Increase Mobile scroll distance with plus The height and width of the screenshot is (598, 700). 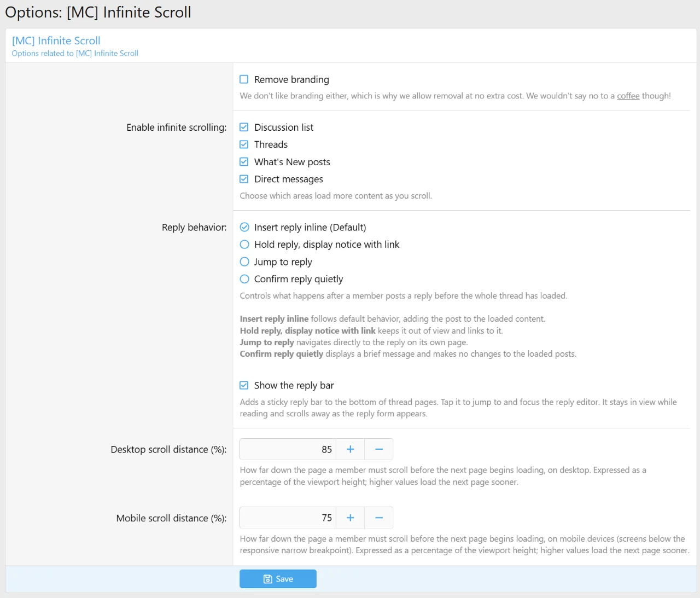(x=351, y=518)
